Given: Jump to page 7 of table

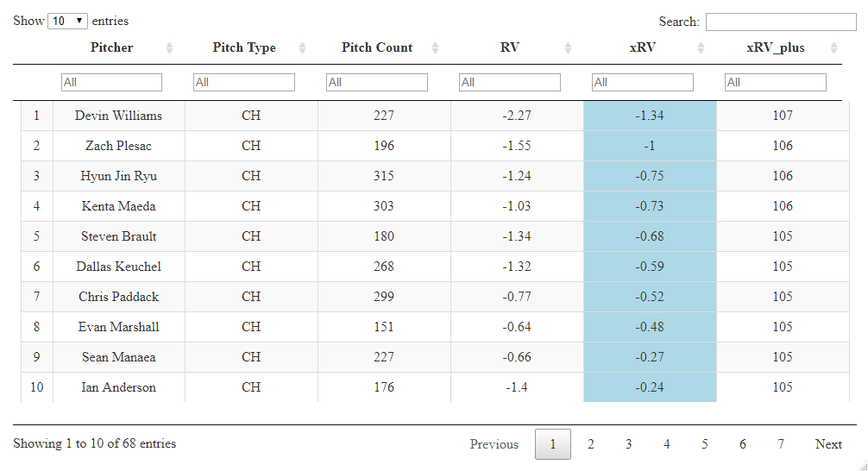Looking at the screenshot, I should [781, 444].
